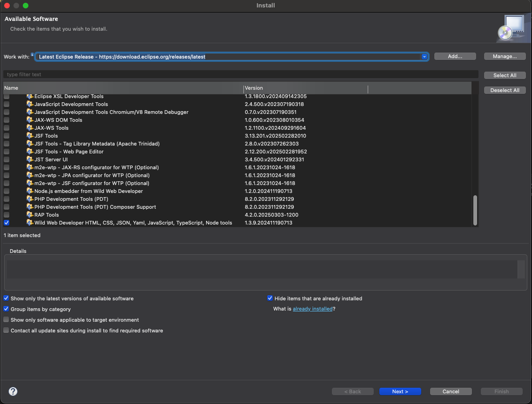The width and height of the screenshot is (532, 404).
Task: Click the Chromium/V8 Remote Debugger feature icon
Action: [30, 112]
